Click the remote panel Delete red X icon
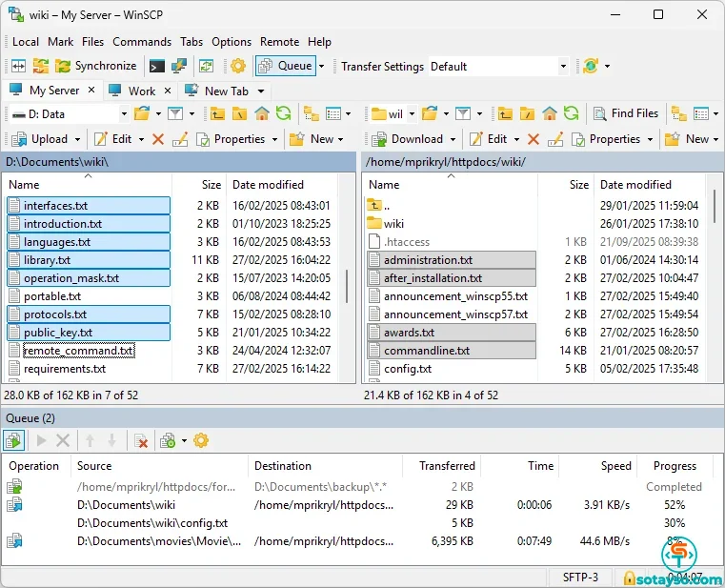Image resolution: width=725 pixels, height=588 pixels. pyautogui.click(x=534, y=139)
